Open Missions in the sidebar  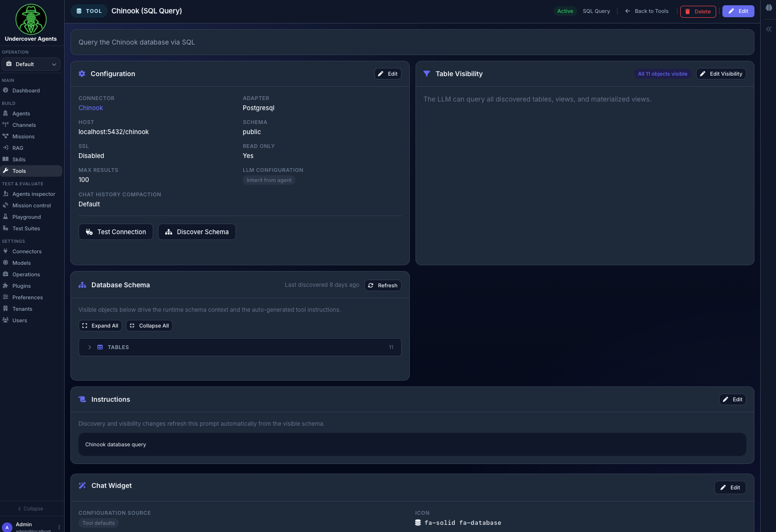point(23,136)
